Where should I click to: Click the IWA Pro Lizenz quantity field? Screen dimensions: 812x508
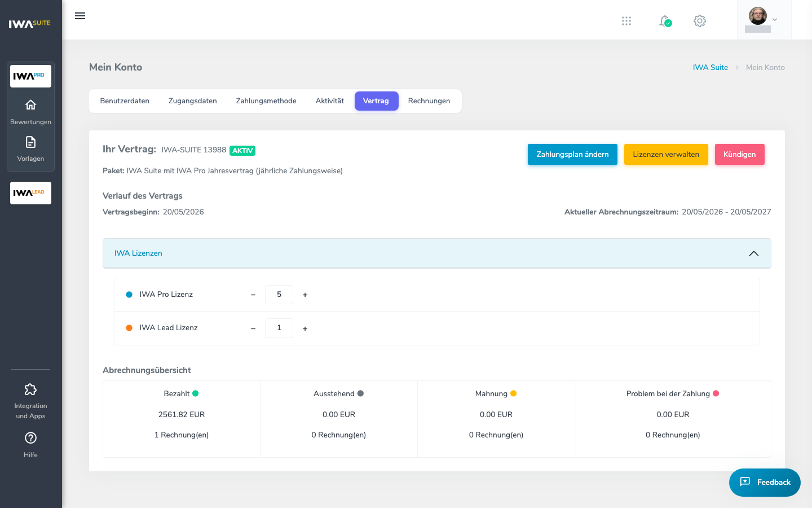[x=279, y=295]
